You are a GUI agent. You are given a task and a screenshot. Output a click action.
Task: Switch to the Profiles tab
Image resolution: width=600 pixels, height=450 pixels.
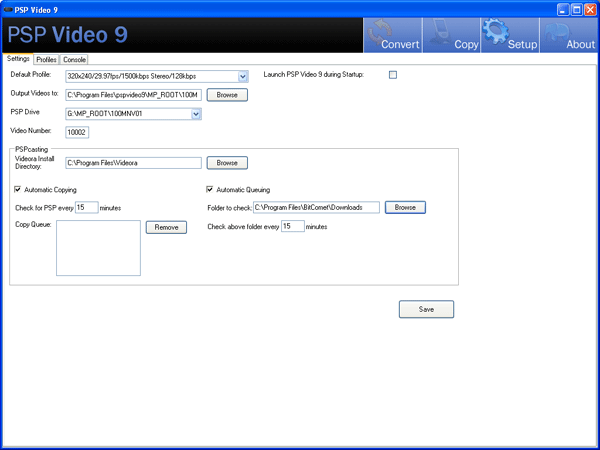pyautogui.click(x=46, y=60)
